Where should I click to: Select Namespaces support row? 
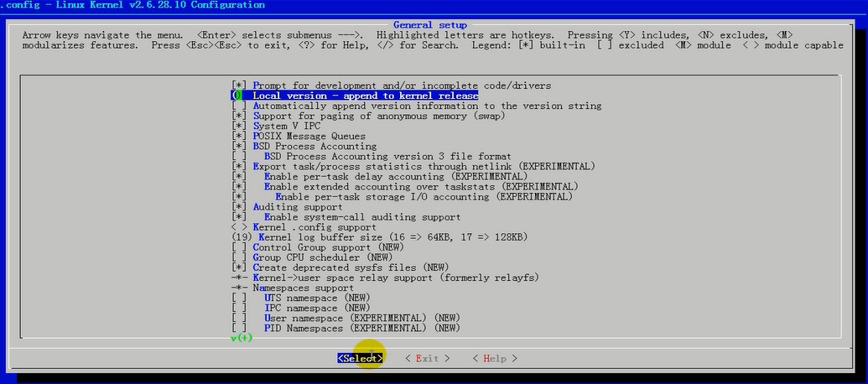[293, 288]
